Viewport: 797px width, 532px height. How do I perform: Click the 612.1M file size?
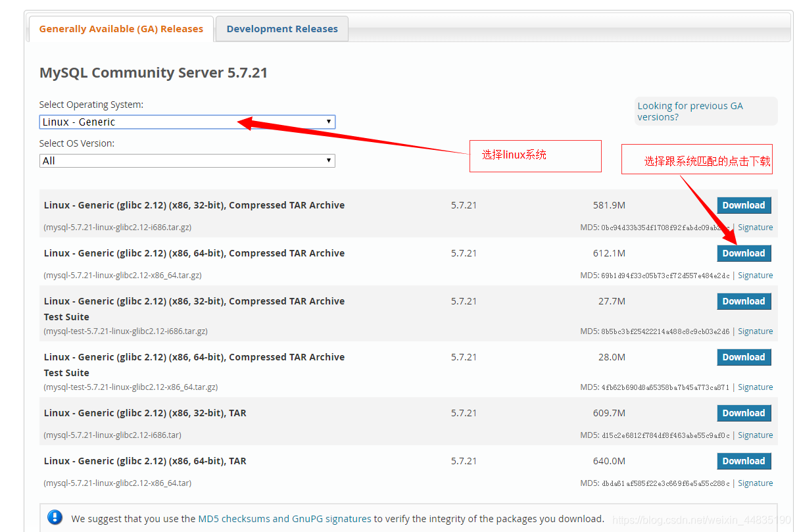(609, 253)
